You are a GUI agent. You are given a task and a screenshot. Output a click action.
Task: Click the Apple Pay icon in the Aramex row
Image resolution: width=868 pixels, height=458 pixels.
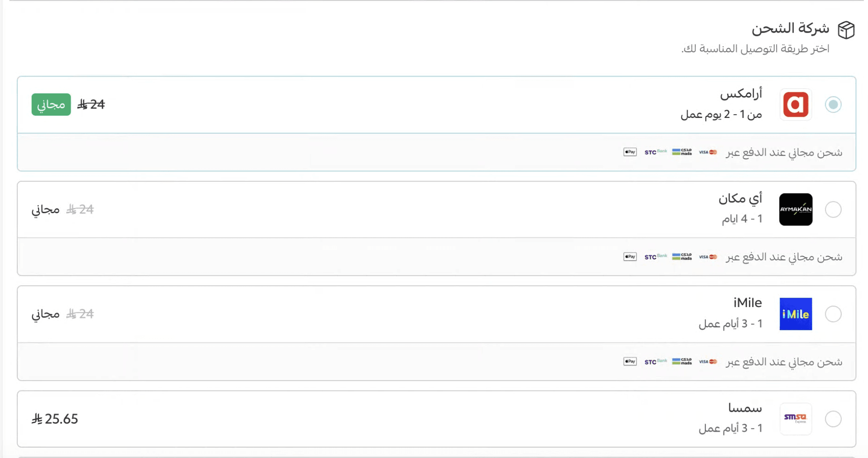point(630,152)
